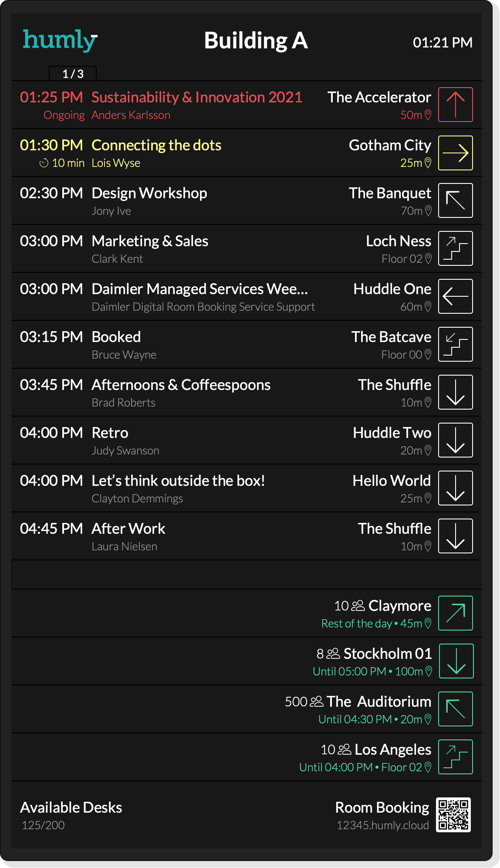Open the Daimler Managed Services Wee... entry
The height and width of the screenshot is (868, 500).
[x=200, y=289]
